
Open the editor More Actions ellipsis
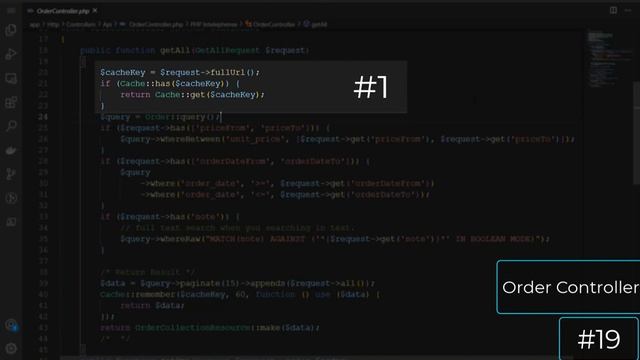point(628,11)
